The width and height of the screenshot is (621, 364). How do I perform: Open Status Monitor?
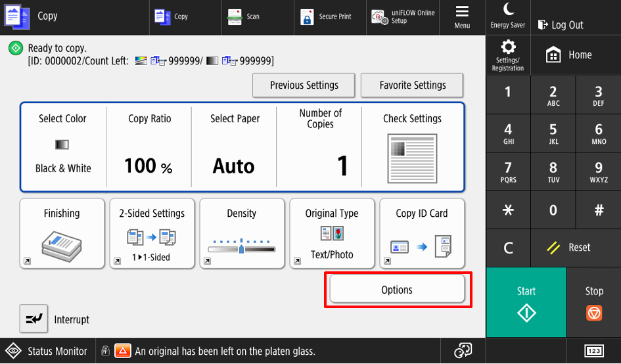click(47, 351)
